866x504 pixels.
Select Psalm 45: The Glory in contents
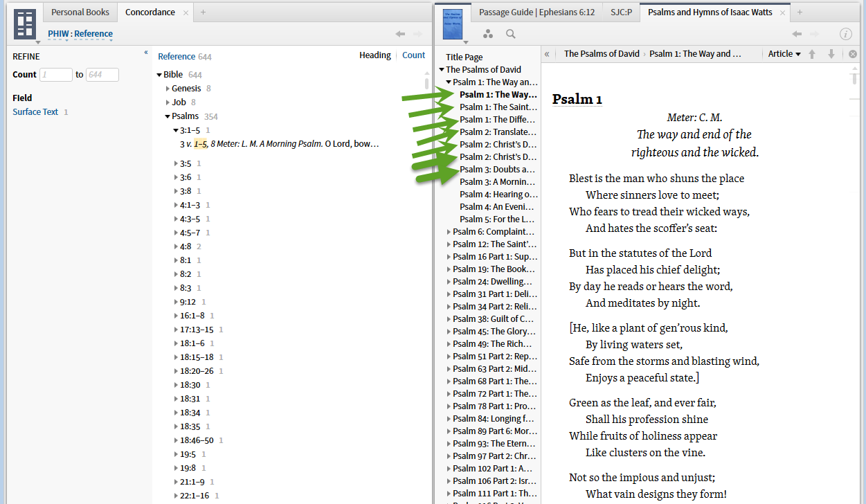coord(494,331)
